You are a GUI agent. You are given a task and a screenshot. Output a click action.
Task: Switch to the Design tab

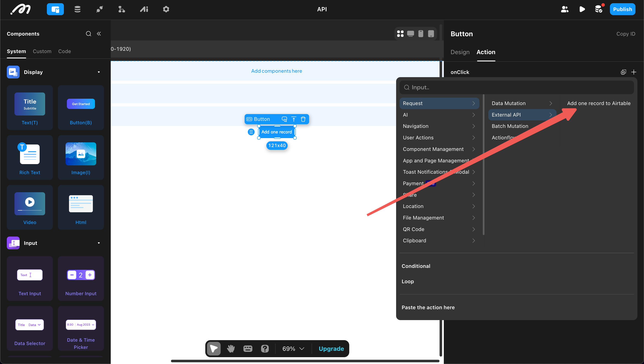coord(460,52)
